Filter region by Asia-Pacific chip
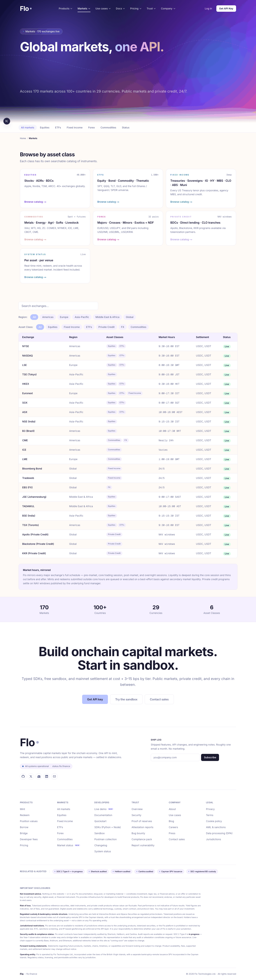Image resolution: width=256 pixels, height=980 pixels. coord(82,317)
